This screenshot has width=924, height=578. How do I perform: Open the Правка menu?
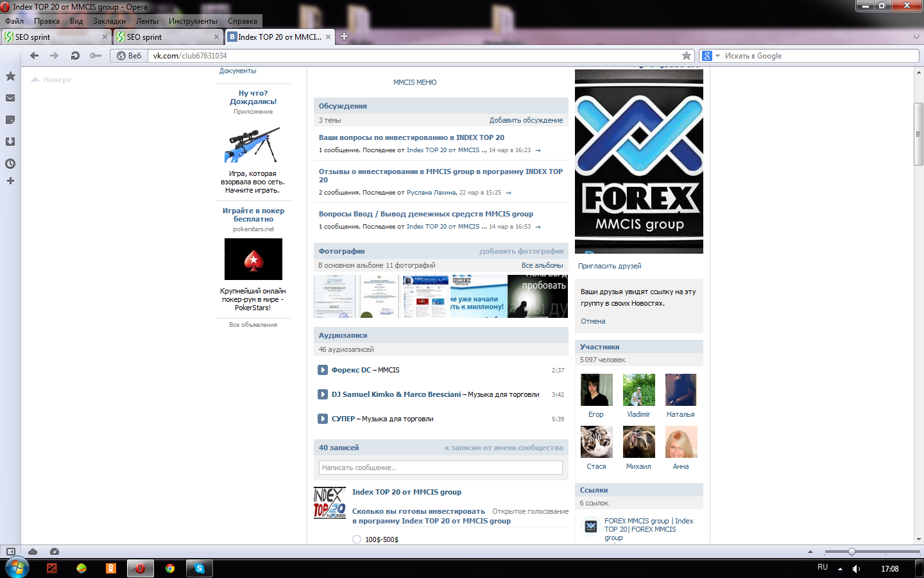47,21
